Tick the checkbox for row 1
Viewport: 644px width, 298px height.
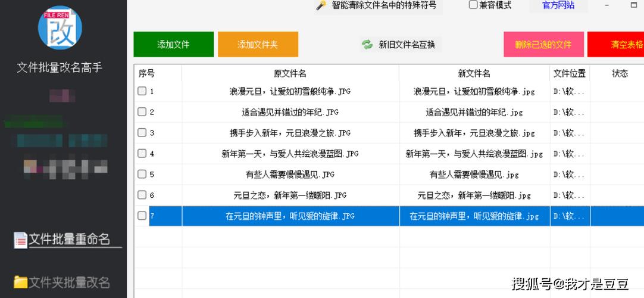[142, 91]
